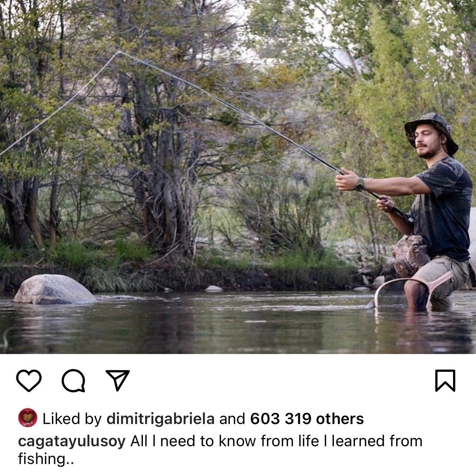Viewport: 476px width, 474px height.
Task: Save the post using the bookmark icon
Action: pos(445,380)
